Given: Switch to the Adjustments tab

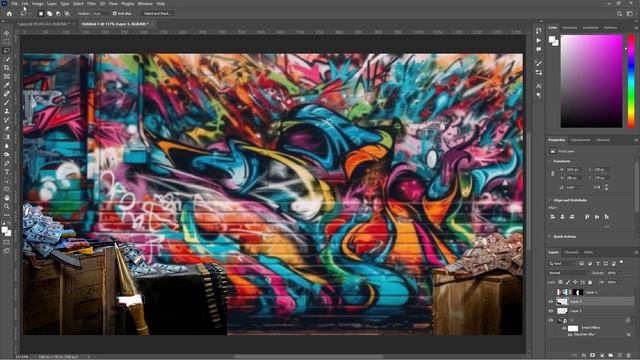Looking at the screenshot, I should (x=580, y=140).
